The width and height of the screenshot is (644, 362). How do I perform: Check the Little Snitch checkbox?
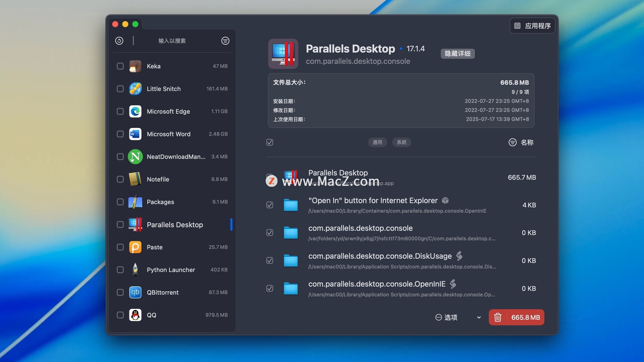coord(120,89)
